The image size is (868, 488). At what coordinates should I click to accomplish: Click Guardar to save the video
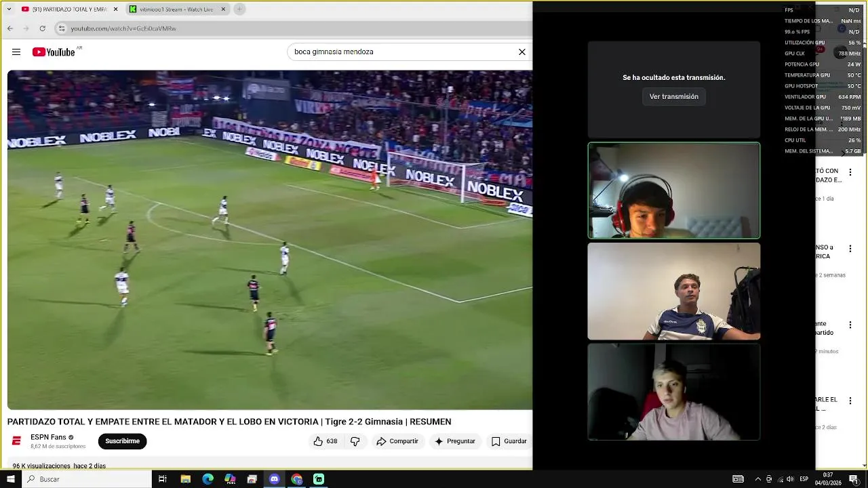pos(509,441)
